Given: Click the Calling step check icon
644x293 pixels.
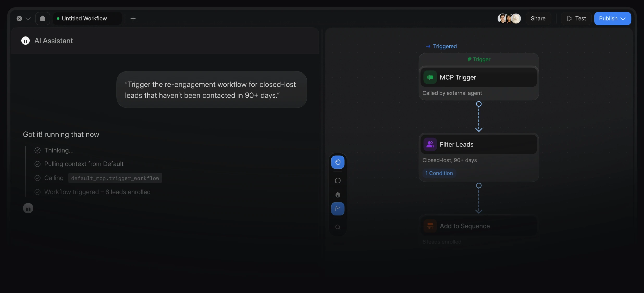Looking at the screenshot, I should tap(38, 178).
